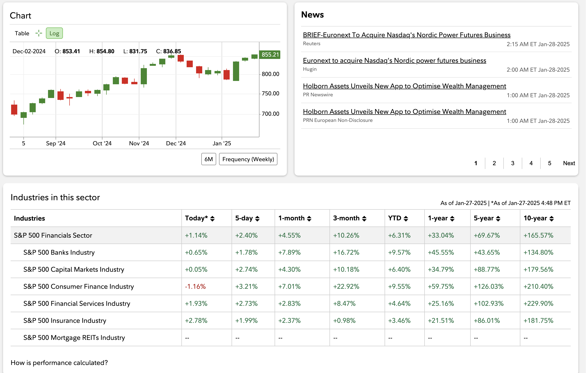Go to news page 5
588x373 pixels.
550,163
